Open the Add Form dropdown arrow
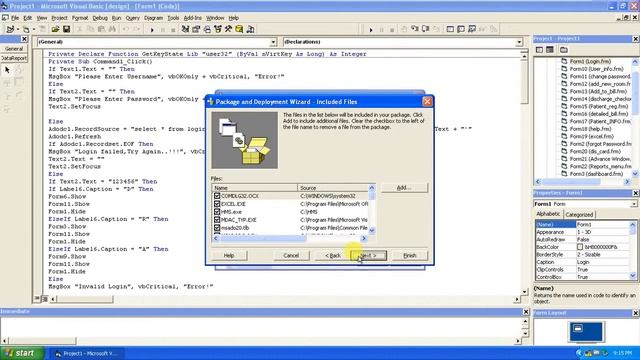Viewport: 640px width, 360px height. tap(33, 29)
